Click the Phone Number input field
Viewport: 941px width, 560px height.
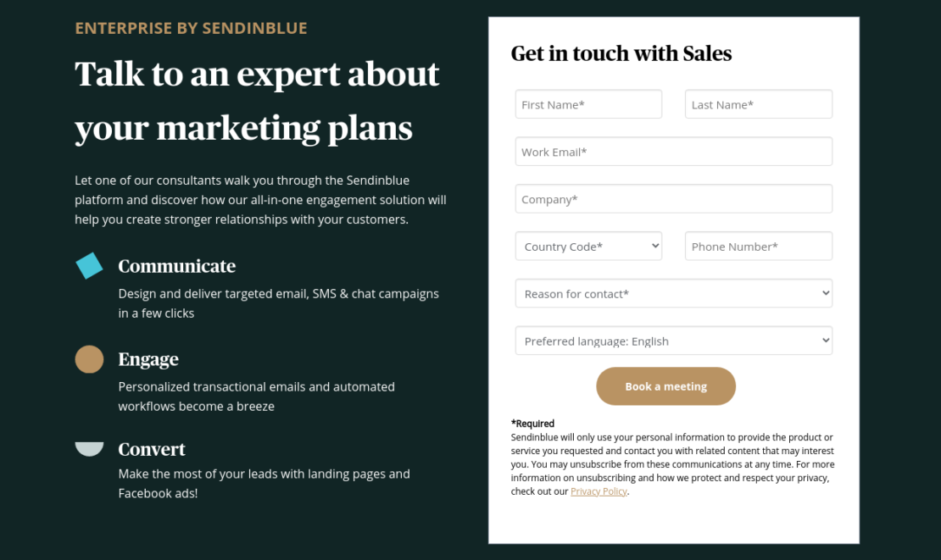pyautogui.click(x=758, y=246)
